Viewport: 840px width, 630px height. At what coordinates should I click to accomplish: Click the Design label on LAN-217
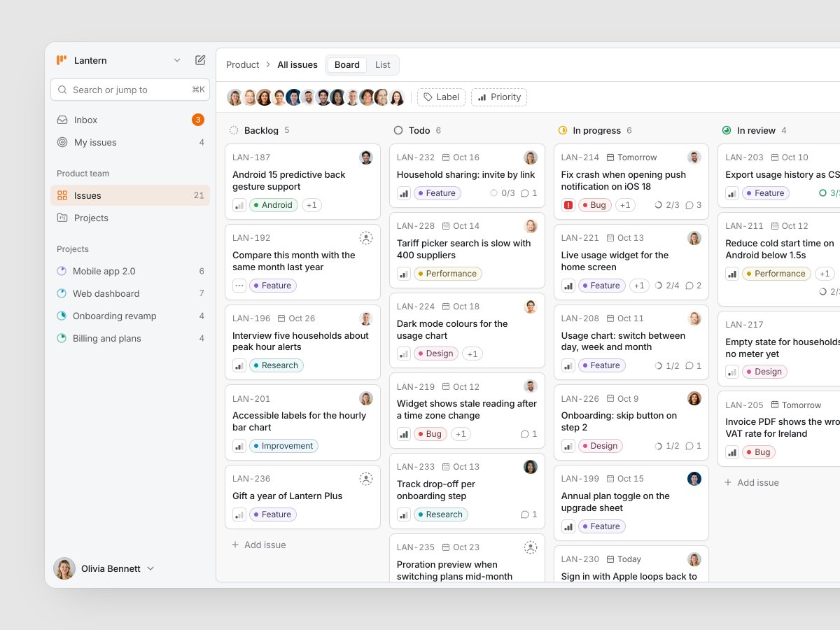[764, 372]
